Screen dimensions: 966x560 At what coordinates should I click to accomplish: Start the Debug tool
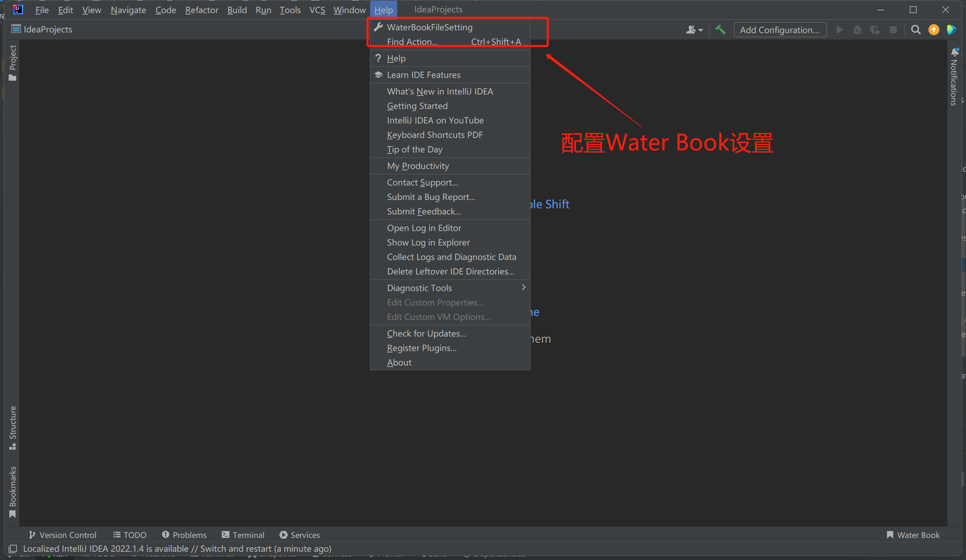click(858, 30)
